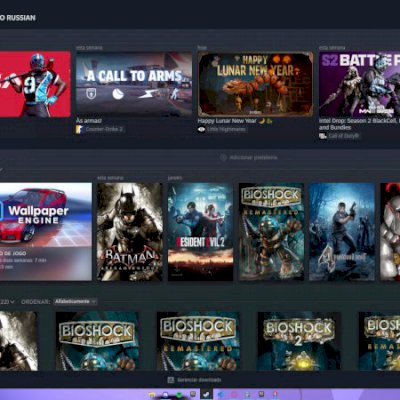The width and height of the screenshot is (400, 400).
Task: Select BioShock 2 cover in alphabetical grid
Action: 299,341
